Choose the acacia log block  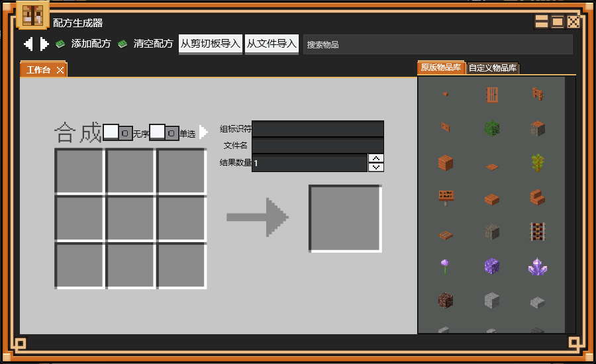pos(538,128)
